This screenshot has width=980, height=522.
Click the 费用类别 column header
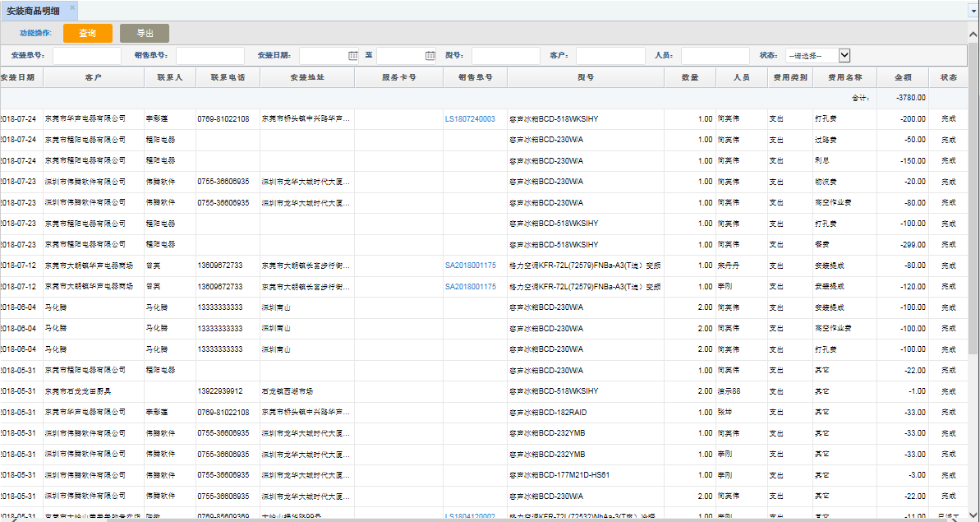pos(790,77)
